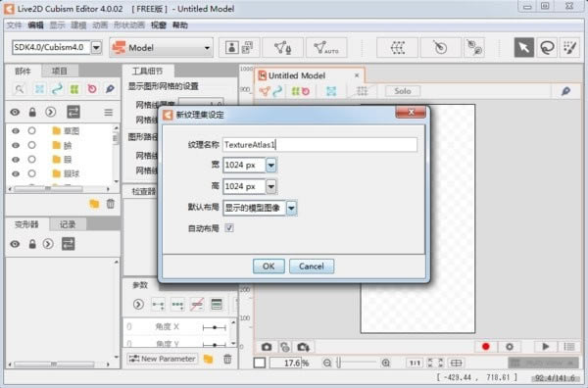The width and height of the screenshot is (588, 388).
Task: Open the 默认布局 dropdown
Action: click(x=291, y=208)
